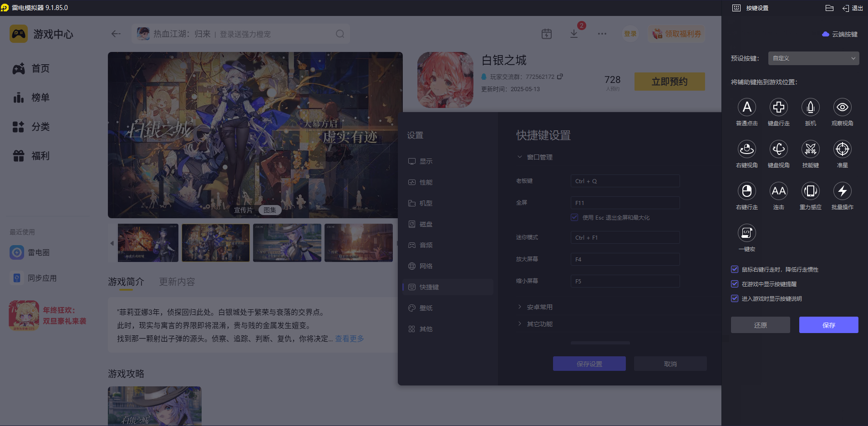The width and height of the screenshot is (868, 426).
Task: Open 机型 settings category
Action: [448, 203]
